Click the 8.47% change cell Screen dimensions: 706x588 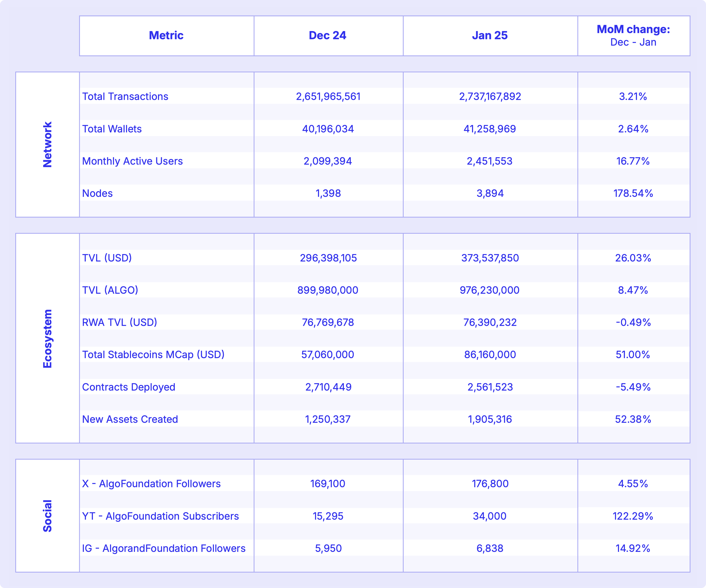633,290
